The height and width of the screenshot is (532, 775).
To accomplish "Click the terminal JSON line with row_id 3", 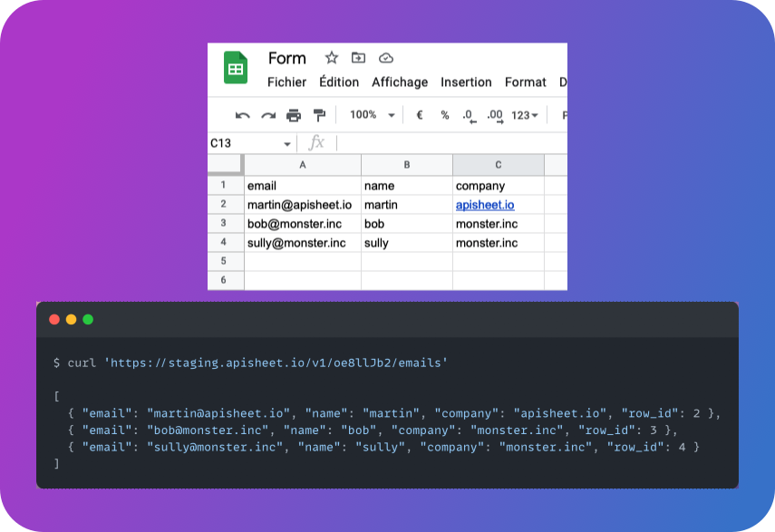I will coord(373,430).
